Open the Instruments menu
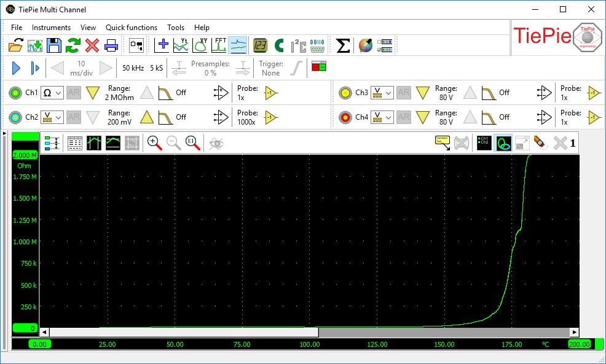Screen dimensions: 606x364 pos(51,28)
